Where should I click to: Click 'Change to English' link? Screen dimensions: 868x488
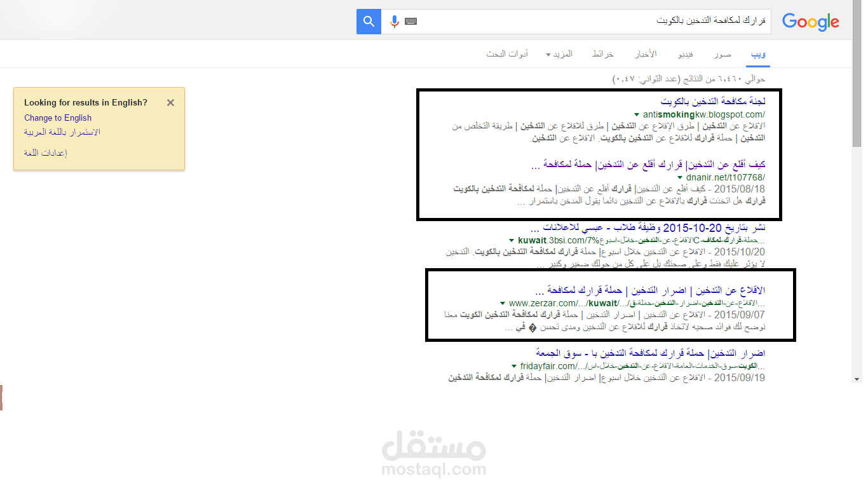[58, 118]
